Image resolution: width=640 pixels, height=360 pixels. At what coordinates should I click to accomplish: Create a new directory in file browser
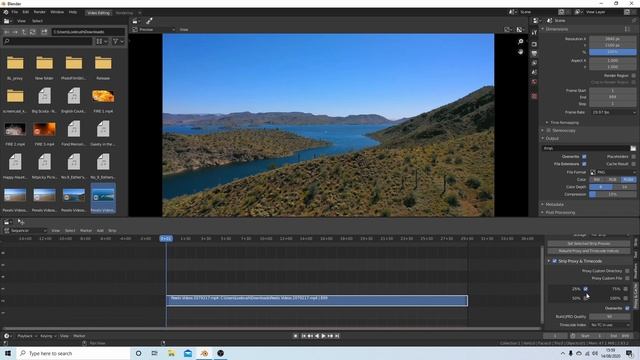(x=44, y=31)
